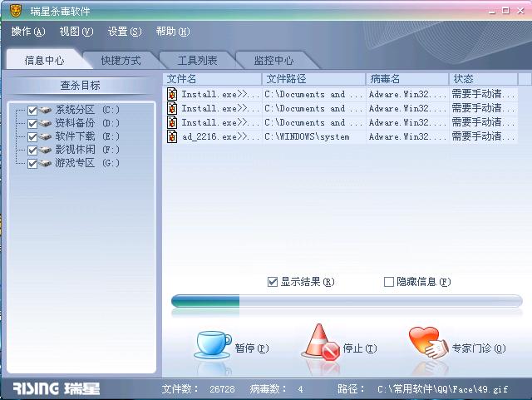This screenshot has height=400, width=532.
Task: Click the drive icon for 影视休闲 (F:)
Action: tap(45, 150)
